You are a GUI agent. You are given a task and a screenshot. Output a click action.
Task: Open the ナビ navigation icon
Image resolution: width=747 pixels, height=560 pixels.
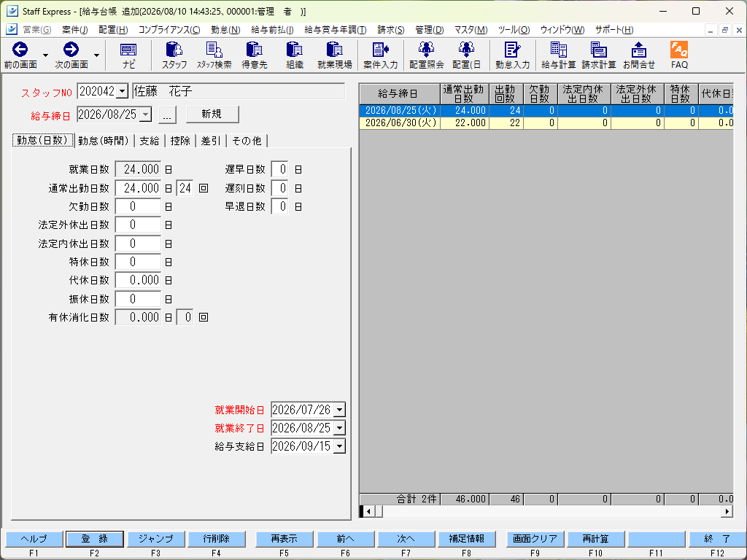[128, 55]
